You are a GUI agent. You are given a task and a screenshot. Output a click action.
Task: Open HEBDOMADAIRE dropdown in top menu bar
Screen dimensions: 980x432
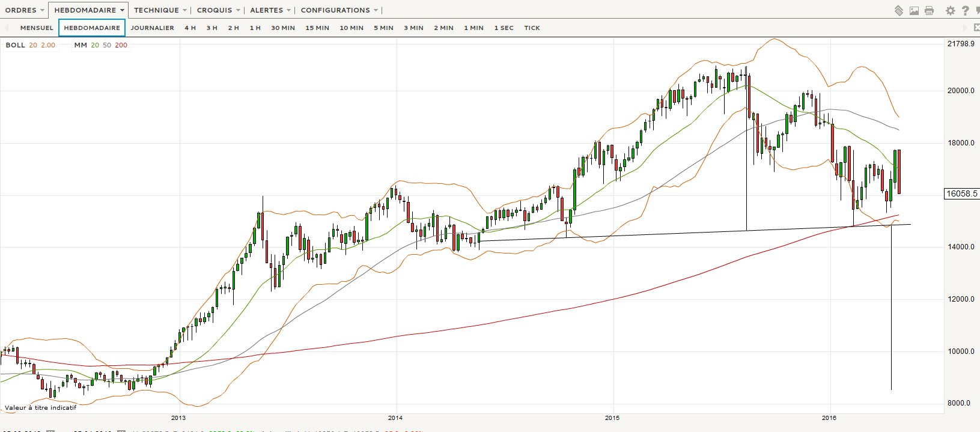(x=88, y=10)
